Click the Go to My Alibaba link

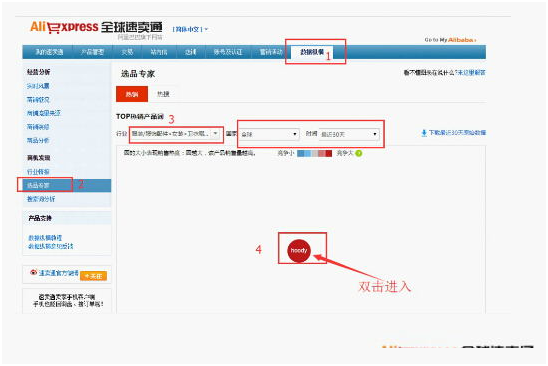click(x=450, y=40)
